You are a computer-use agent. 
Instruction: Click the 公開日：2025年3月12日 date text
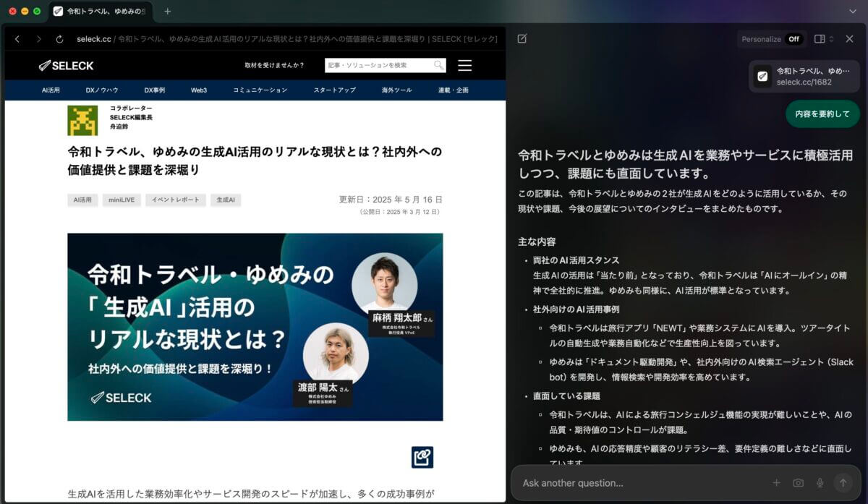(x=401, y=213)
